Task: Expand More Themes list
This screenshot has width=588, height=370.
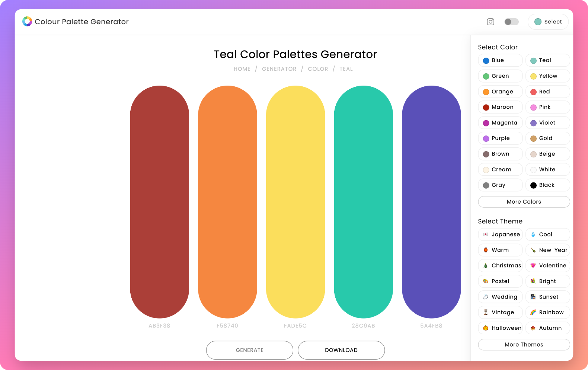Action: 524,345
